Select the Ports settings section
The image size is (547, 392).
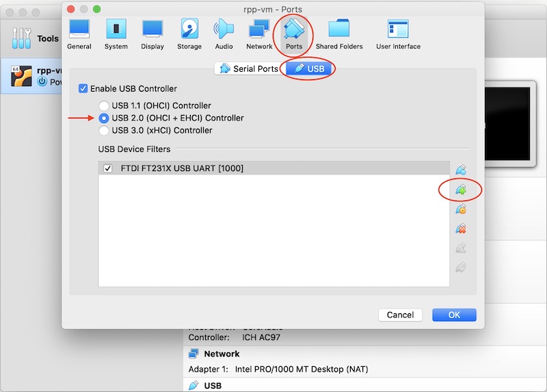tap(294, 34)
